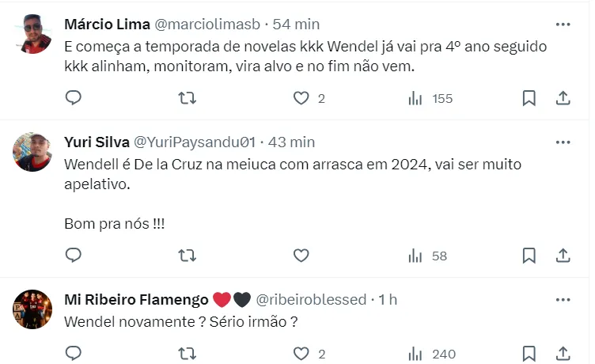The width and height of the screenshot is (595, 364).
Task: Reply to Mi Ribeiro Flamengo's tweet
Action: 74,354
